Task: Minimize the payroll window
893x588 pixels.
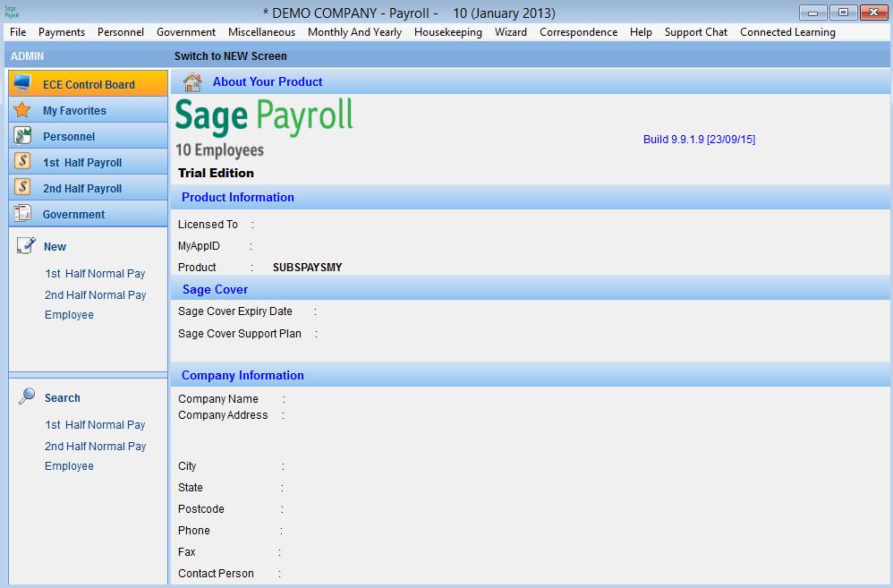Action: coord(813,13)
